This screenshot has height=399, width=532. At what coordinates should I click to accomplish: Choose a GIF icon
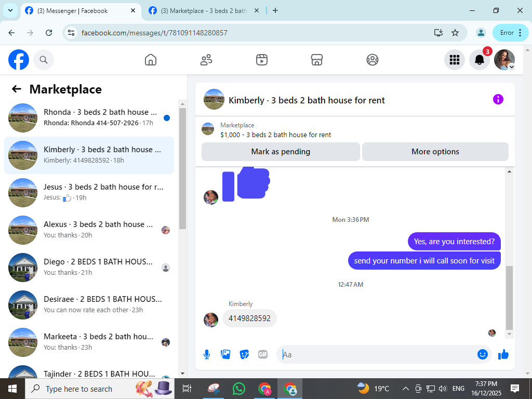[x=263, y=354]
